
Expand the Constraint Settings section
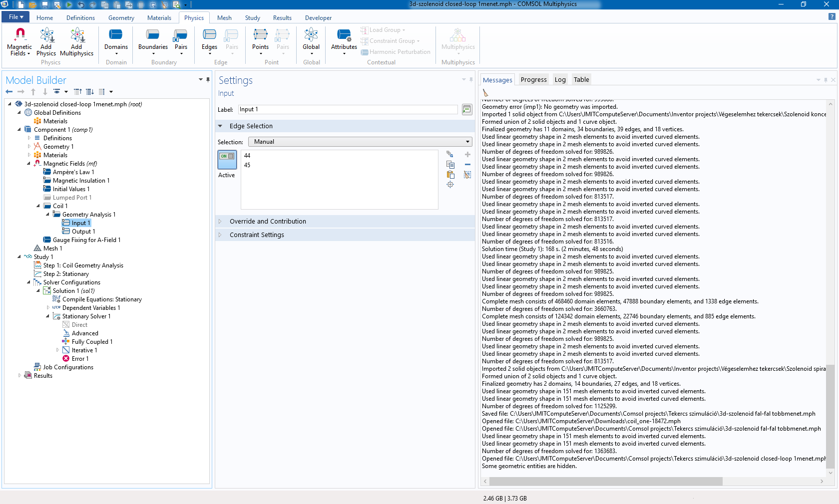(x=257, y=235)
